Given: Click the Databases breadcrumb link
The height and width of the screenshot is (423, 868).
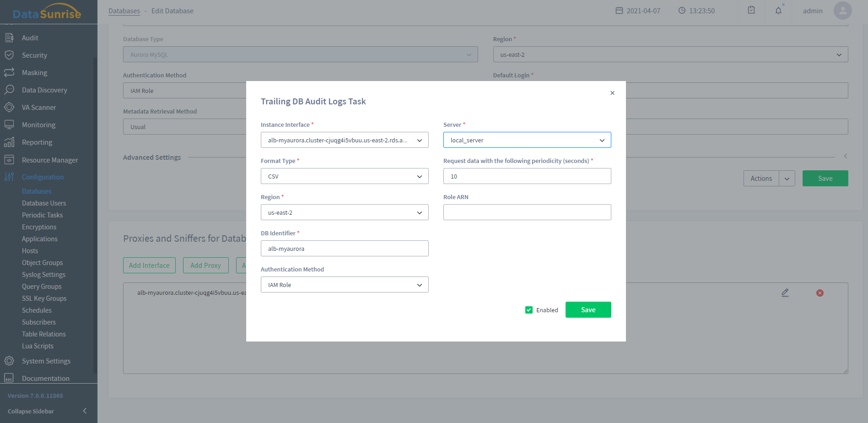Looking at the screenshot, I should click(x=124, y=11).
